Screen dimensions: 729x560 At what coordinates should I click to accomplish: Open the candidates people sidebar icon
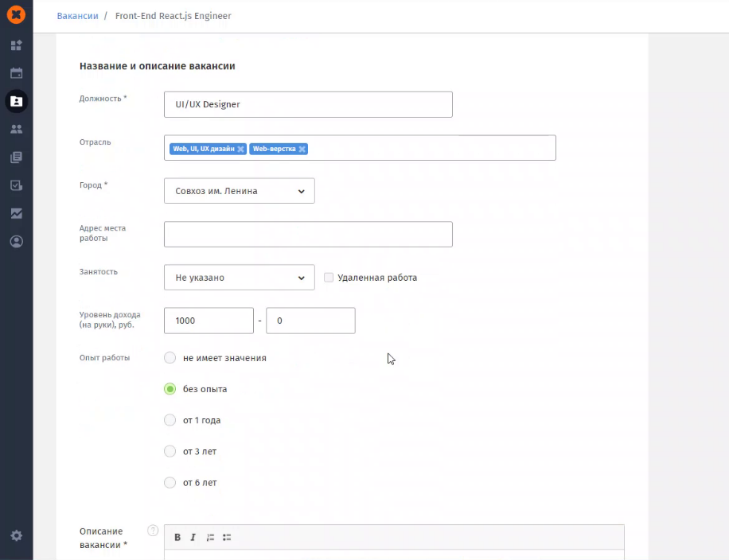pyautogui.click(x=16, y=129)
